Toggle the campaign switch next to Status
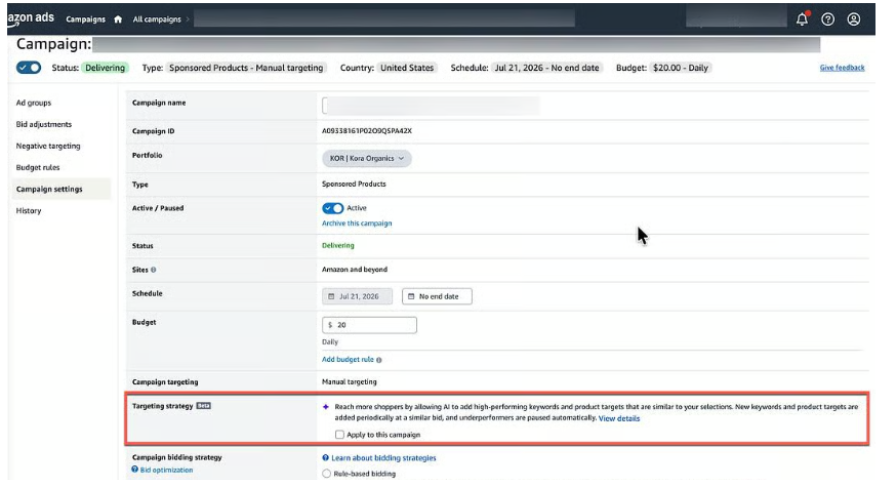The width and height of the screenshot is (896, 480). (29, 67)
